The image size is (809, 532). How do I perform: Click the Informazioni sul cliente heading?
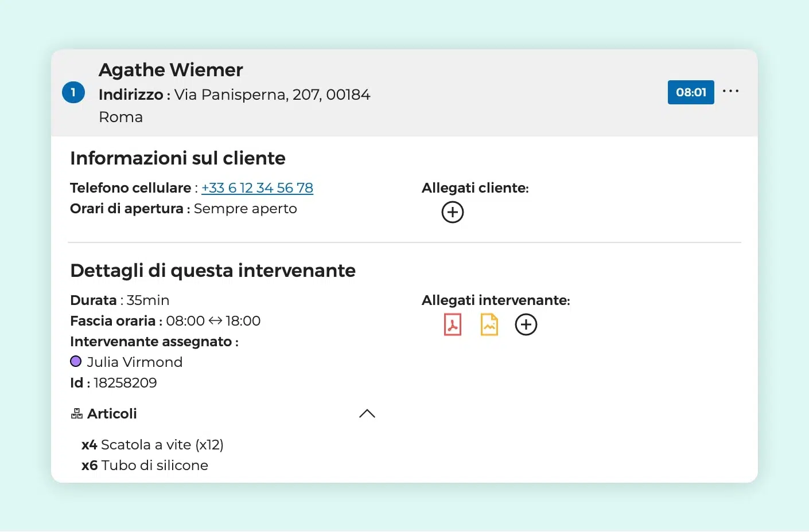pyautogui.click(x=177, y=158)
